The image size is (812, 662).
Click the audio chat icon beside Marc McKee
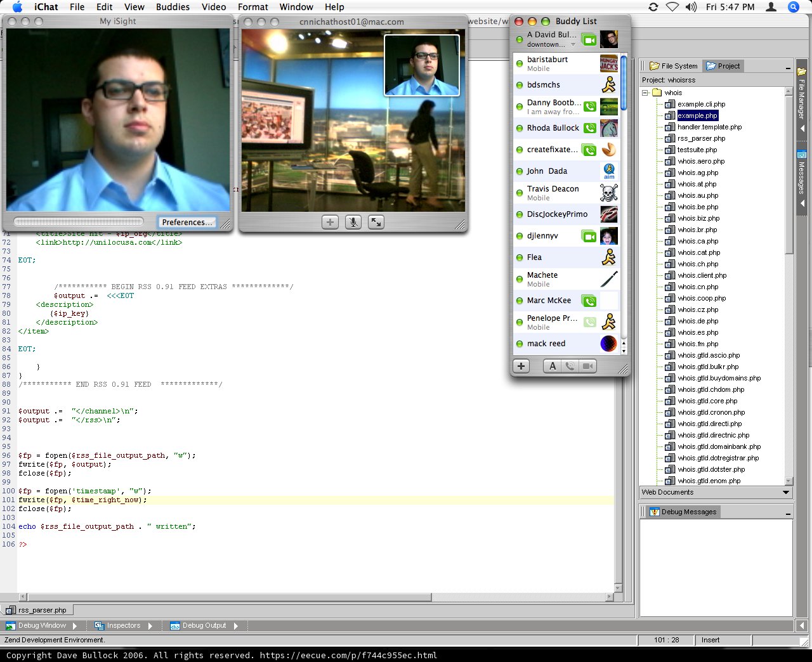(x=589, y=301)
